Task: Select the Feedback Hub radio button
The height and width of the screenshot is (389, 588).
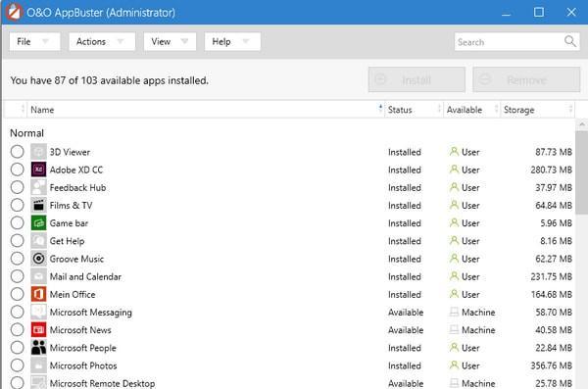Action: click(18, 187)
